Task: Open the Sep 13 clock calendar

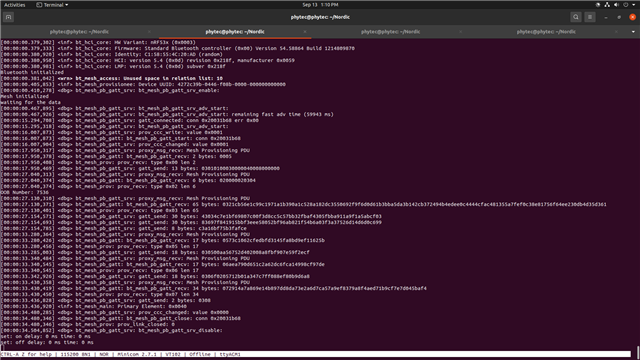Action: pyautogui.click(x=320, y=5)
